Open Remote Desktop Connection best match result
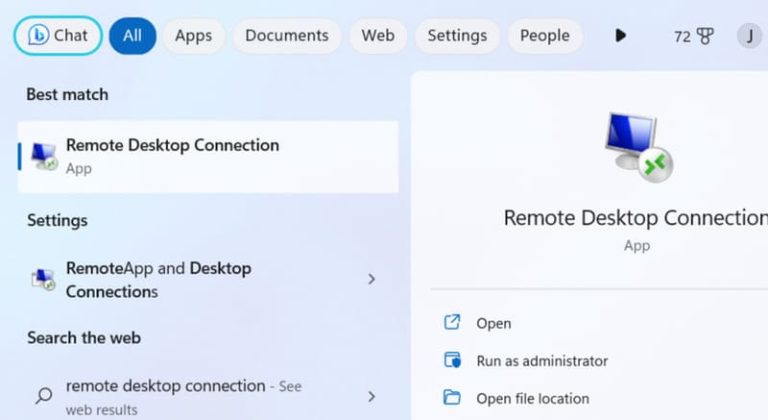 click(x=208, y=157)
